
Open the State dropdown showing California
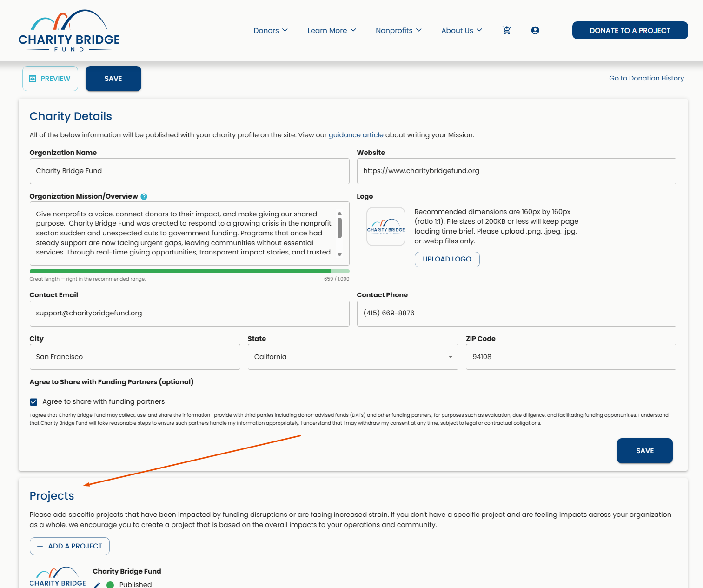coord(353,357)
